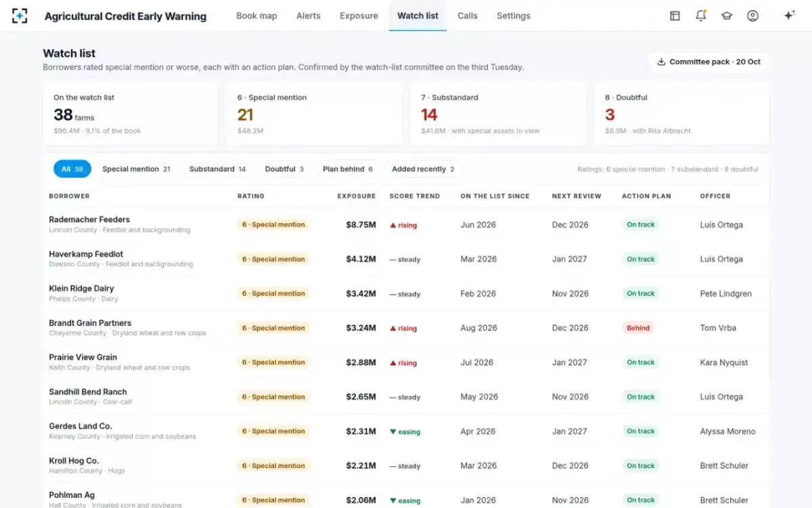This screenshot has width=812, height=508.
Task: Click exposure $2.31M
Action: pos(361,431)
